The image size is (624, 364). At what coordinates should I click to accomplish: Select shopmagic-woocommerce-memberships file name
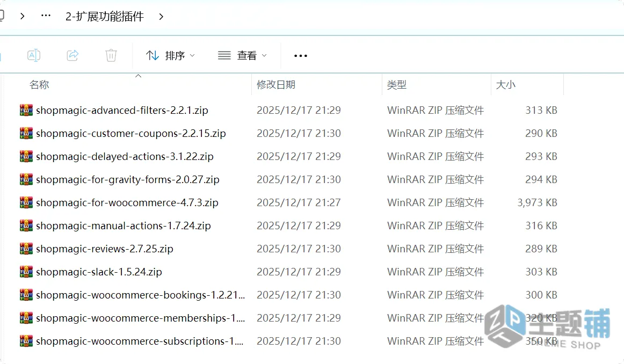[141, 318]
